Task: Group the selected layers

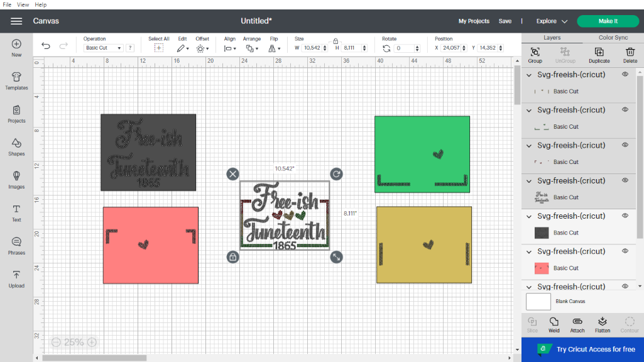Action: [x=535, y=55]
